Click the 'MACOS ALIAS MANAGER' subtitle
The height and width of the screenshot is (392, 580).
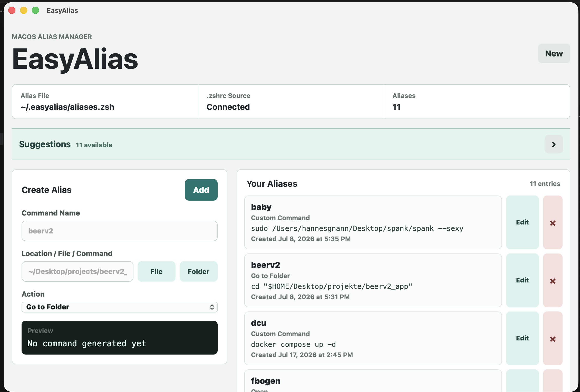pyautogui.click(x=52, y=37)
